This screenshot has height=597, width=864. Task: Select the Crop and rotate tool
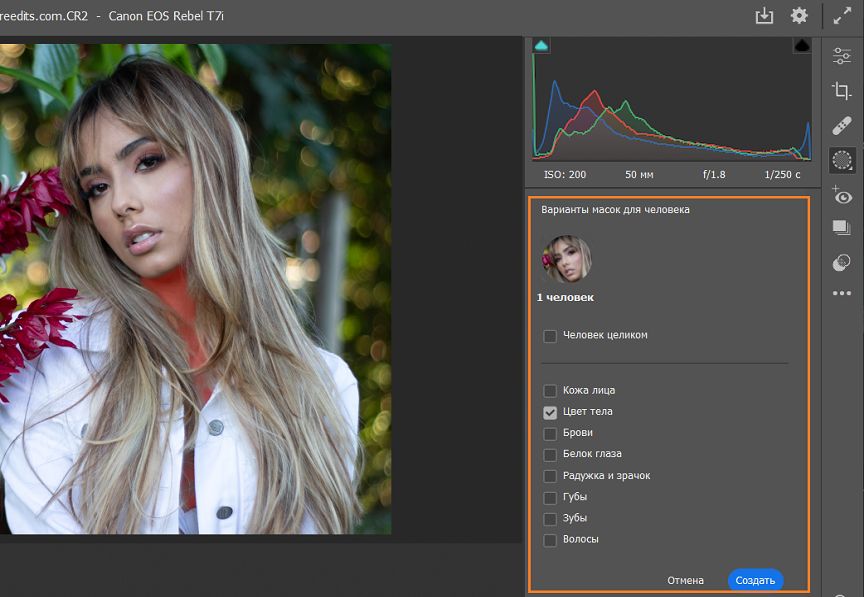pos(841,90)
